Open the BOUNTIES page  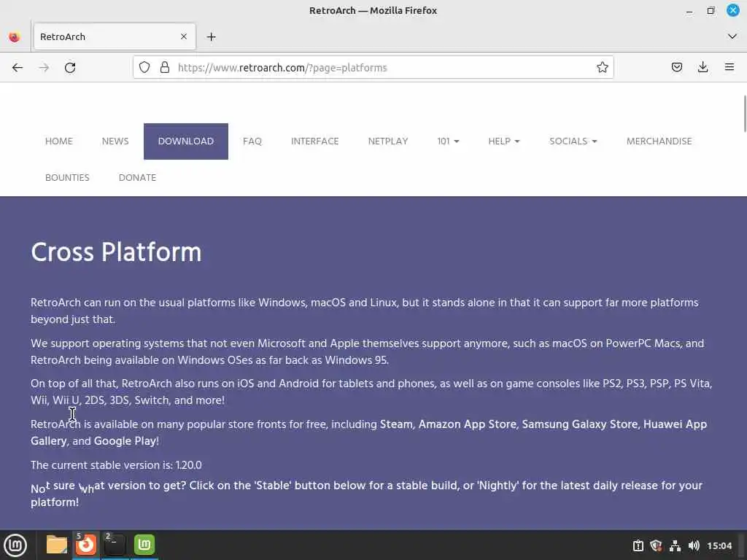pos(67,178)
